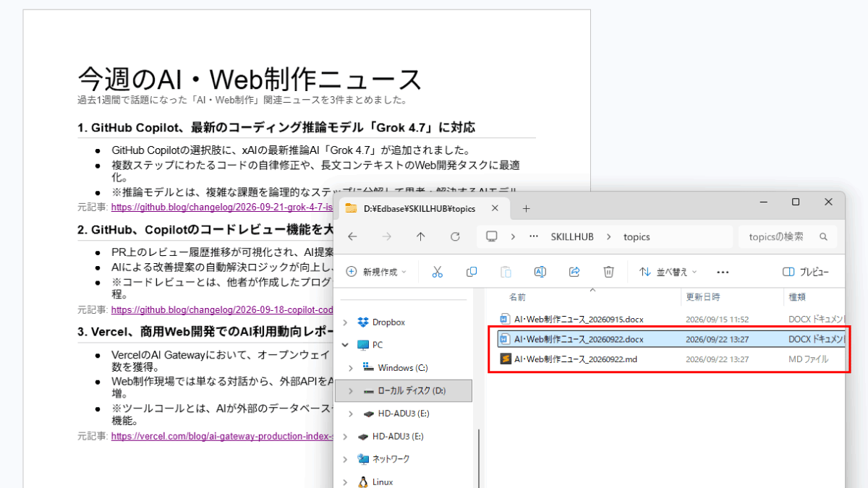Expand the Windows (C:) tree node
The width and height of the screenshot is (868, 488).
pyautogui.click(x=351, y=367)
